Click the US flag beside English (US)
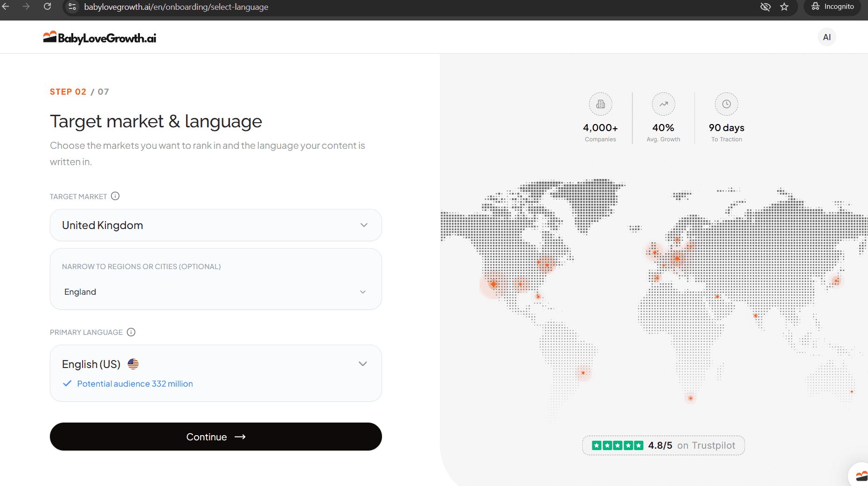 133,364
